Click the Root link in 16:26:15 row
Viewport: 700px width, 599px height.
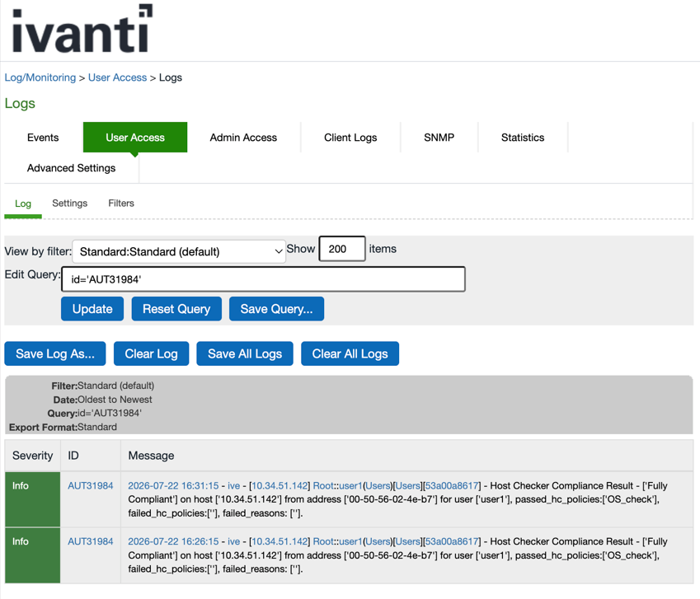(323, 541)
